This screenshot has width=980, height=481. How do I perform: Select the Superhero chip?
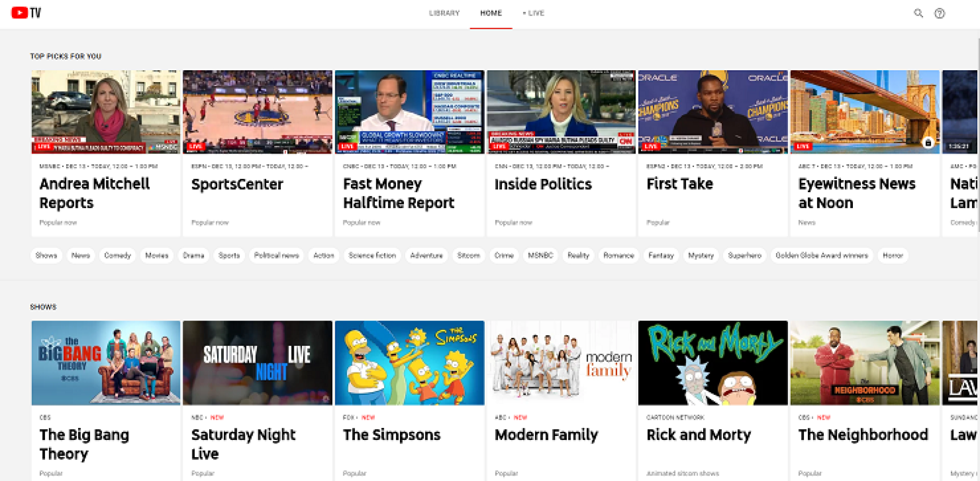[745, 255]
